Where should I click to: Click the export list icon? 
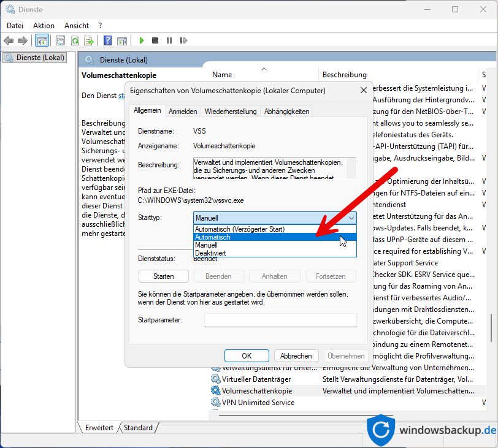click(89, 40)
